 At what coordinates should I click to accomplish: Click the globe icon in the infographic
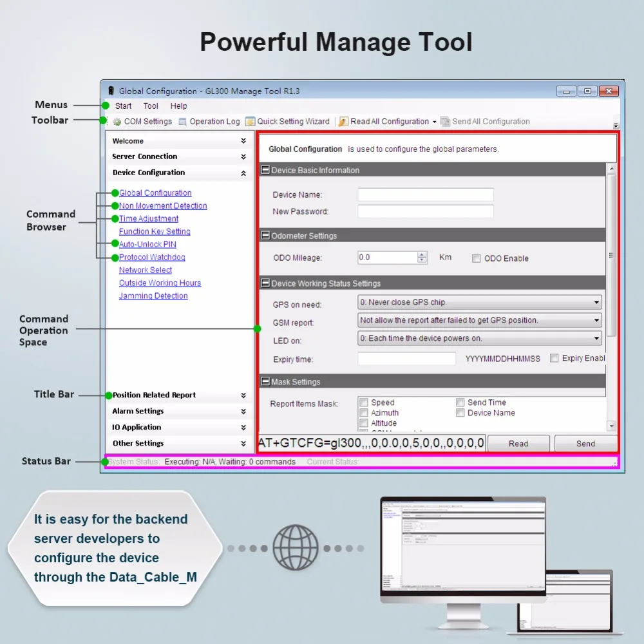pos(296,547)
